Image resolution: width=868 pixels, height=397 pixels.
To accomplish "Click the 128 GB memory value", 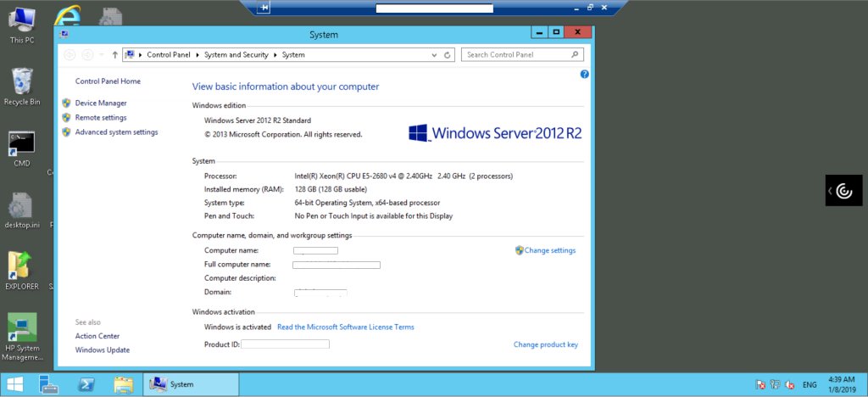I will [x=331, y=189].
